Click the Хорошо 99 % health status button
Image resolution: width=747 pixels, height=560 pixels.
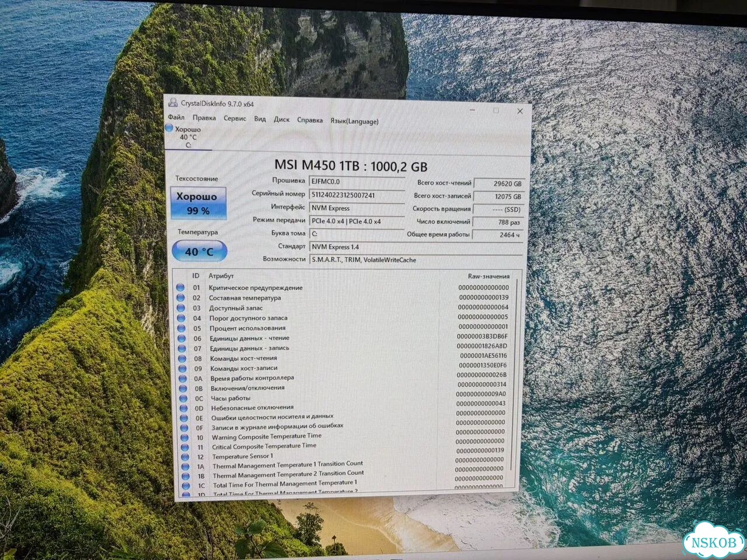click(x=198, y=203)
